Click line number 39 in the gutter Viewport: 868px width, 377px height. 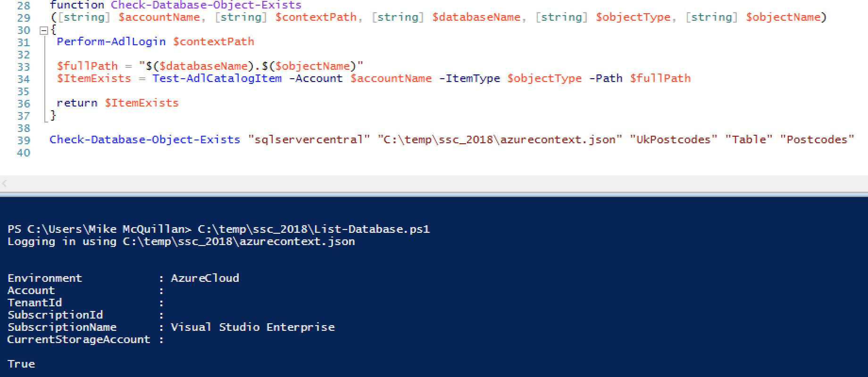coord(24,140)
